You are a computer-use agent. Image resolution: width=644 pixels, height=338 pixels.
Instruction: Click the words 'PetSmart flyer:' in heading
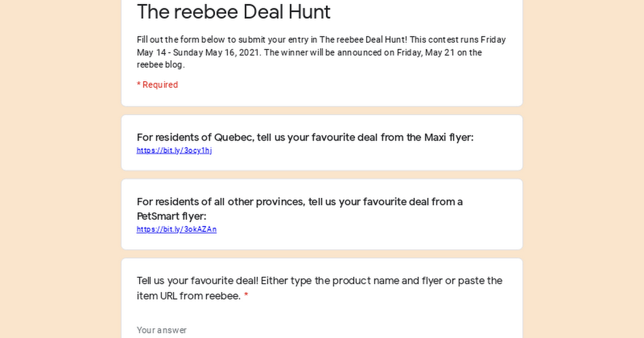pyautogui.click(x=172, y=216)
